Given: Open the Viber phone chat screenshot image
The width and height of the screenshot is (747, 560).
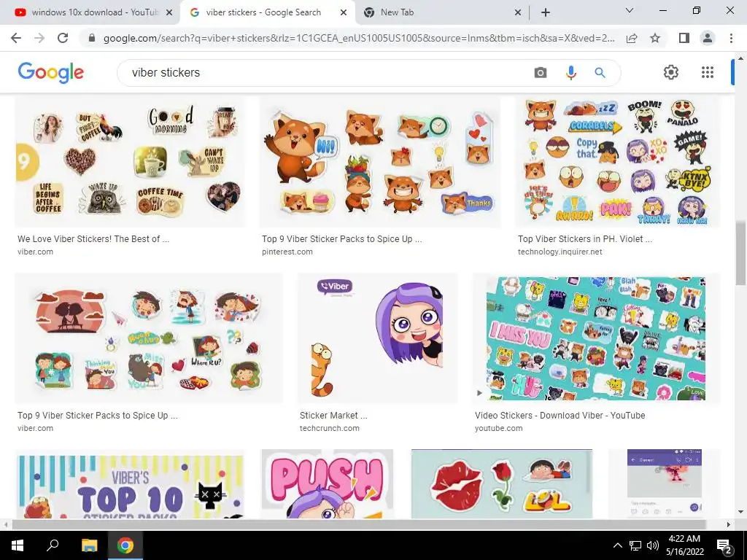Looking at the screenshot, I should click(664, 484).
